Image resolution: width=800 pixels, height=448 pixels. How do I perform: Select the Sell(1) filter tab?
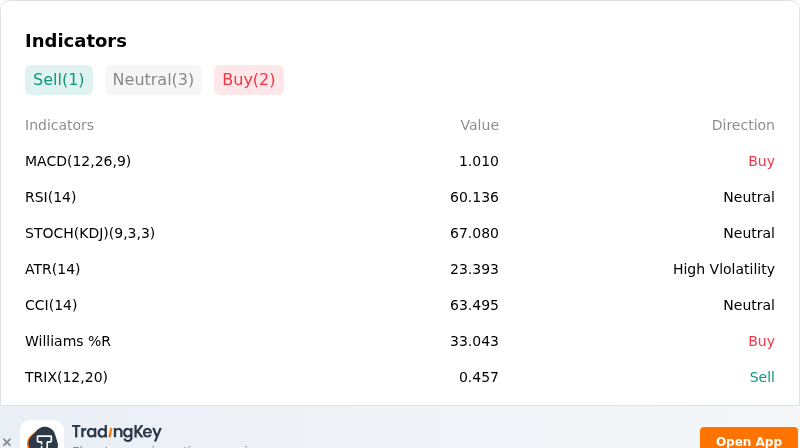point(59,80)
